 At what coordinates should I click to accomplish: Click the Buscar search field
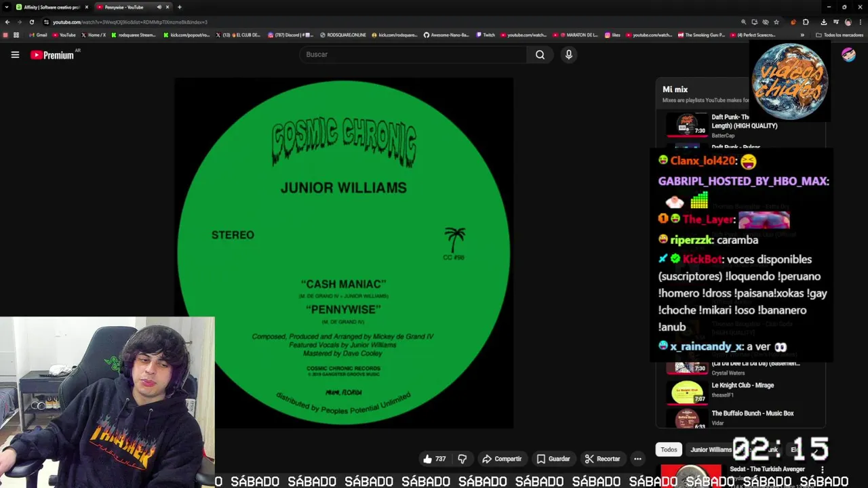412,54
